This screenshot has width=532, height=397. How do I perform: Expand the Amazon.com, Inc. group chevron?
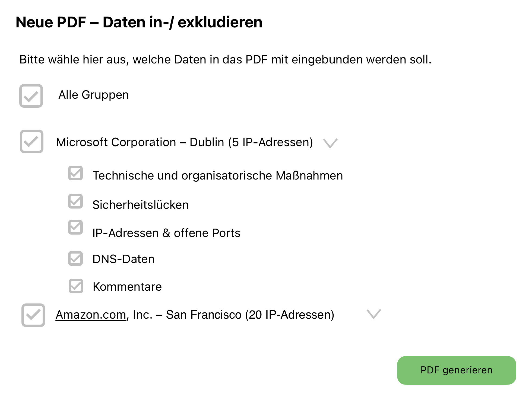[x=374, y=314]
